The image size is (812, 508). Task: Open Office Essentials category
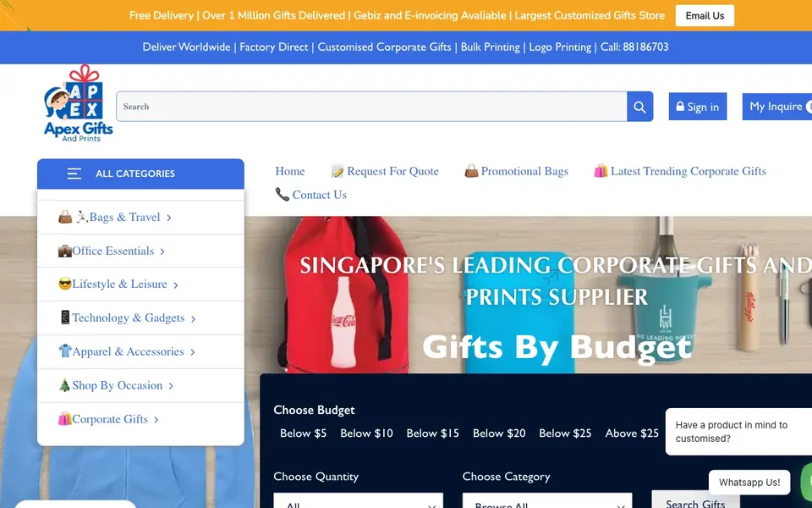pos(112,251)
